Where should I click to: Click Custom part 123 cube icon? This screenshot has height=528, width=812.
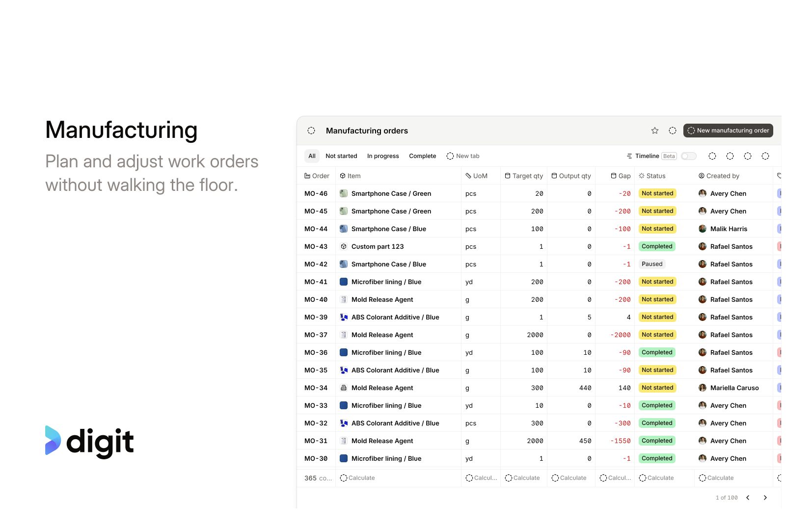coord(344,246)
